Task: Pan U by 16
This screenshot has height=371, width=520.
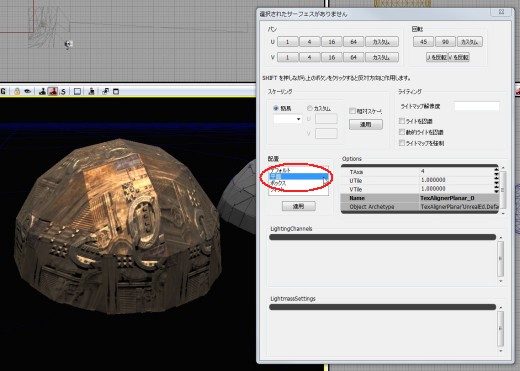Action: tap(331, 42)
